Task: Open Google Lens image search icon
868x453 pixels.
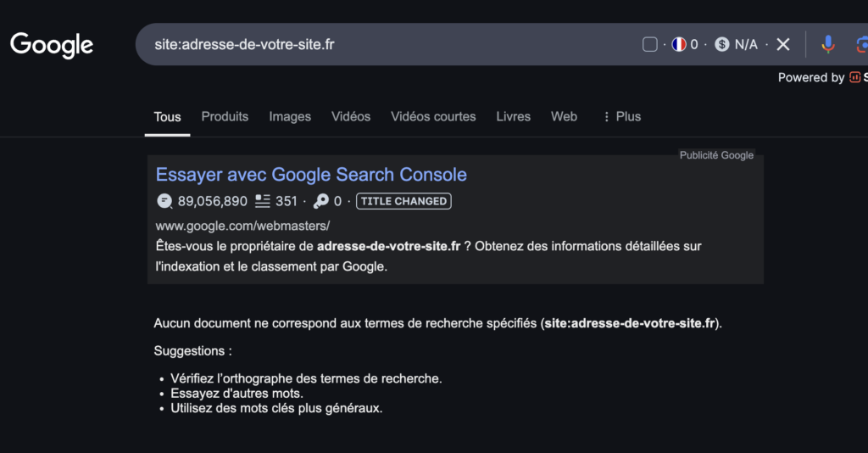Action: 862,44
